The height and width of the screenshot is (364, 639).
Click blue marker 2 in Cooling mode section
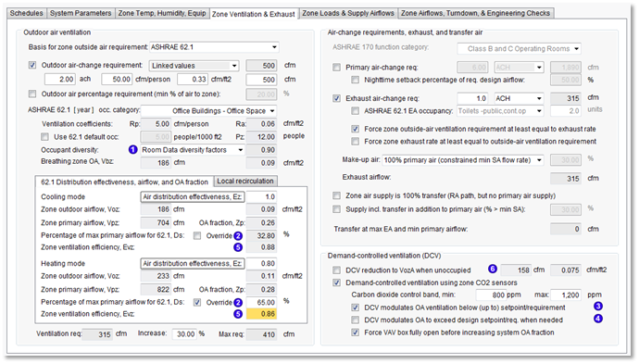238,235
